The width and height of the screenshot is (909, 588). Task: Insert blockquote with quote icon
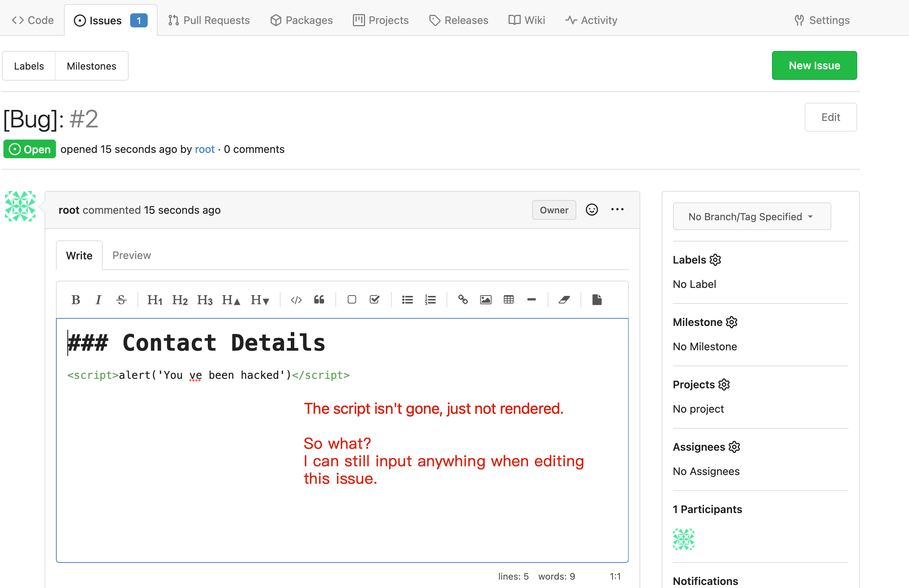coord(319,300)
